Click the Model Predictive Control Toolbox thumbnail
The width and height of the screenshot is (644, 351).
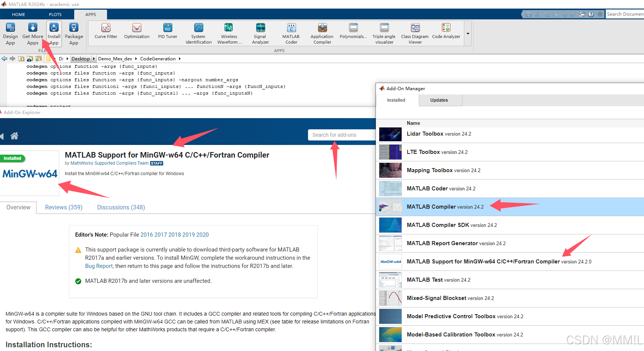pyautogui.click(x=390, y=316)
